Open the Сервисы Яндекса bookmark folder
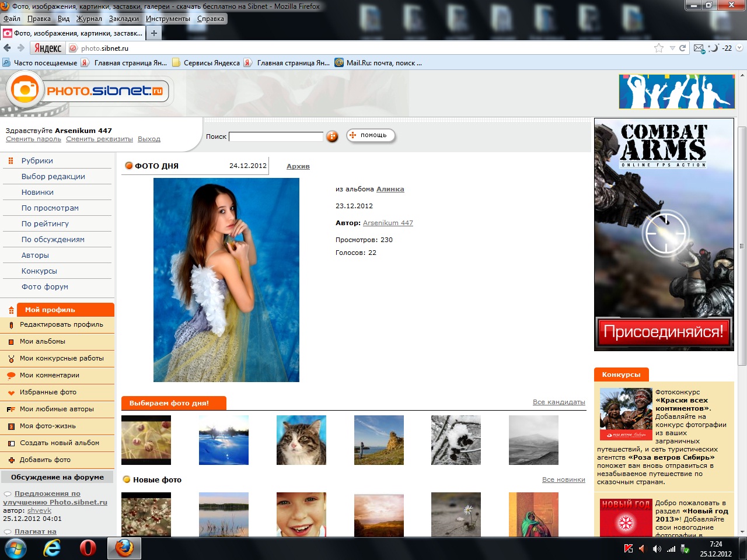 [206, 63]
